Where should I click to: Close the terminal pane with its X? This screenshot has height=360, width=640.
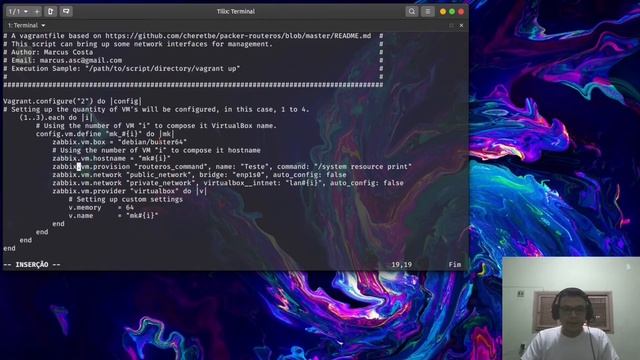461,25
